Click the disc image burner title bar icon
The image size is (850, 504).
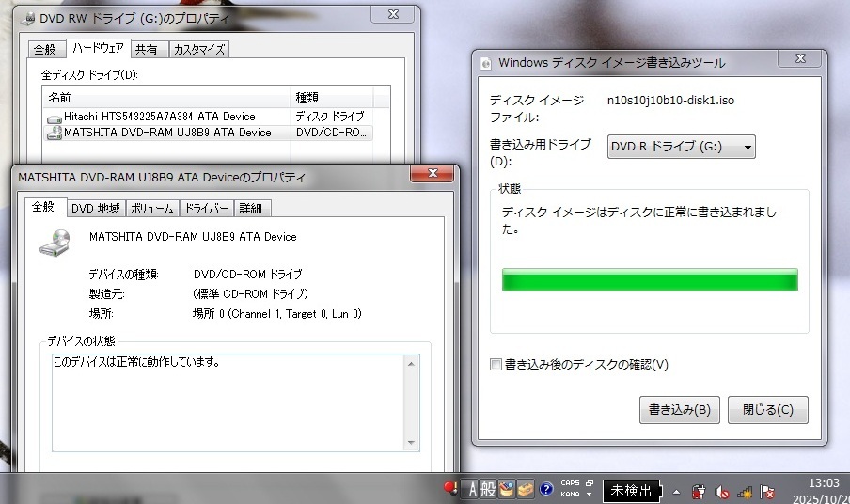tap(486, 63)
